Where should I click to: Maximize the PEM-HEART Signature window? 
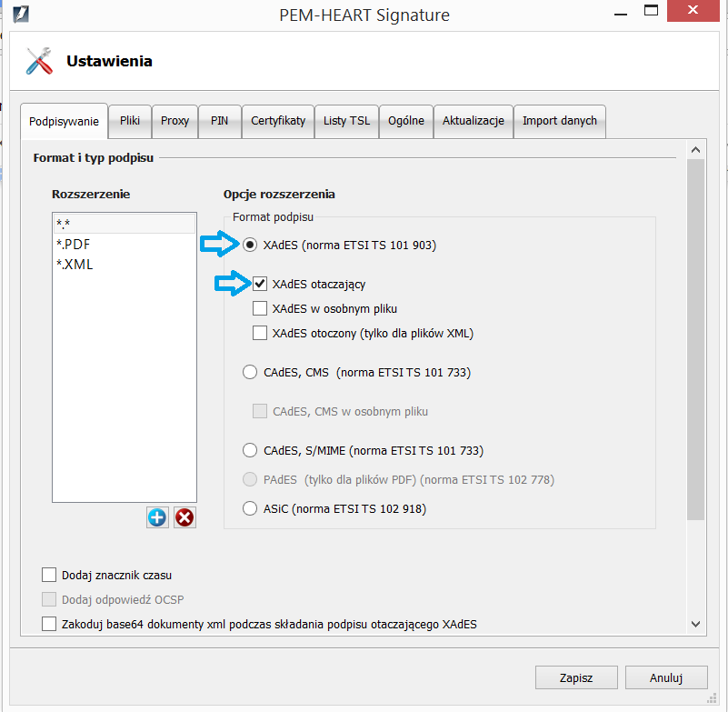pyautogui.click(x=651, y=11)
